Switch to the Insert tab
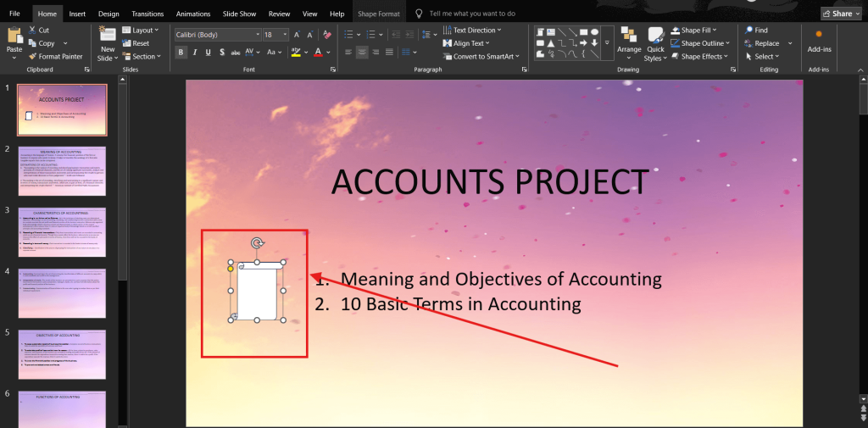This screenshot has width=868, height=428. [x=77, y=14]
